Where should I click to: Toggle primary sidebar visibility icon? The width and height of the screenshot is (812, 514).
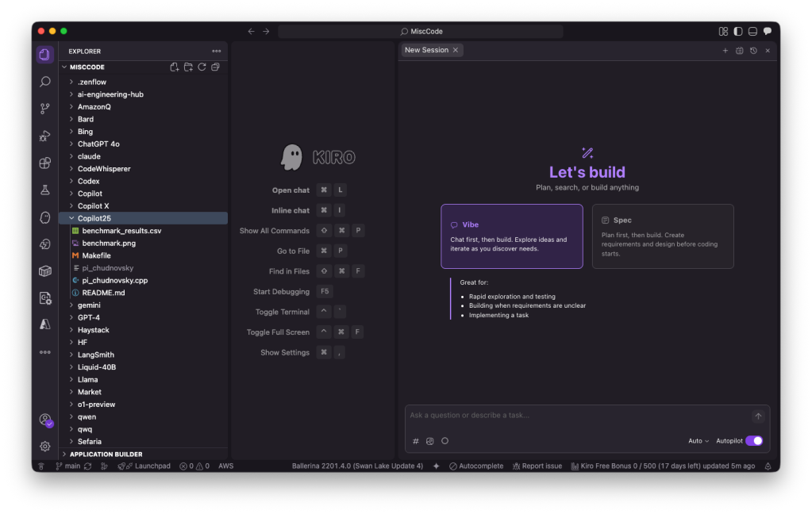tap(738, 32)
